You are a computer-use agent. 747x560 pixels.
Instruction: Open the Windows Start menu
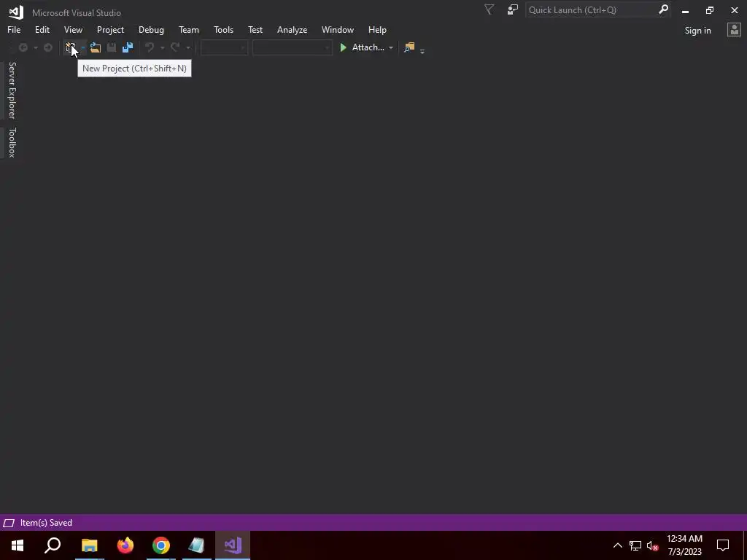[x=18, y=545]
